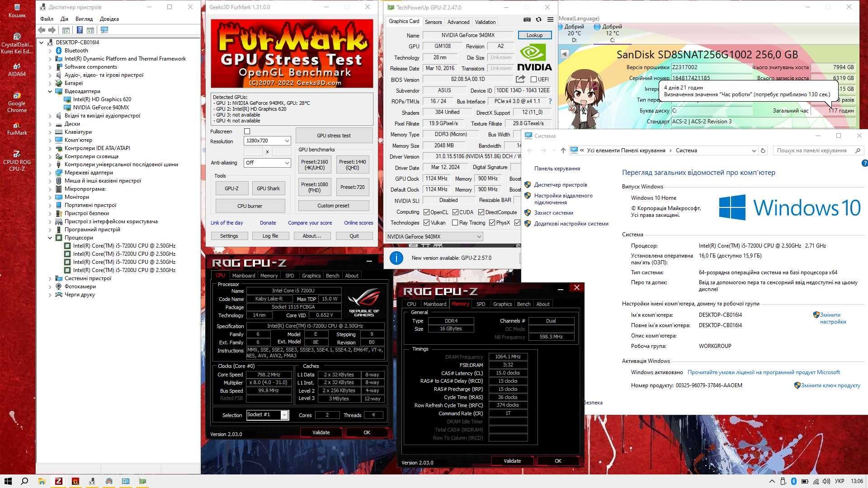Click GPU-Z BIOS share/export icon
The image size is (868, 488).
click(x=520, y=79)
